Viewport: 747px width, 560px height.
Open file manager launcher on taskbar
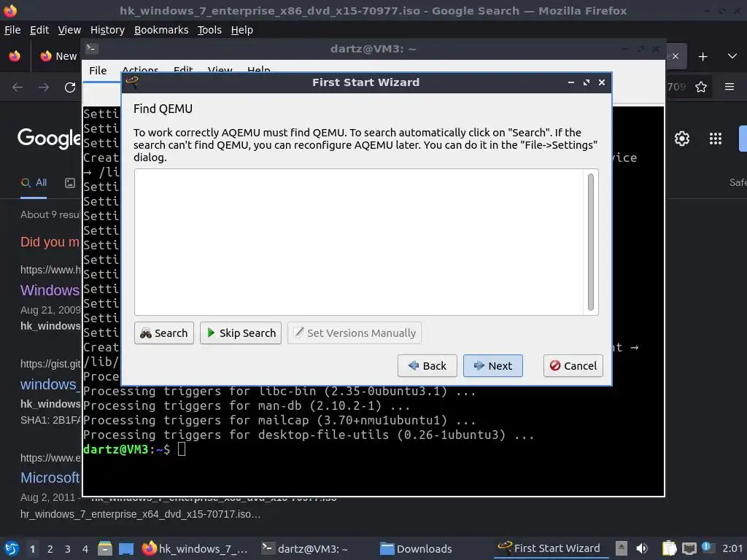point(105,548)
